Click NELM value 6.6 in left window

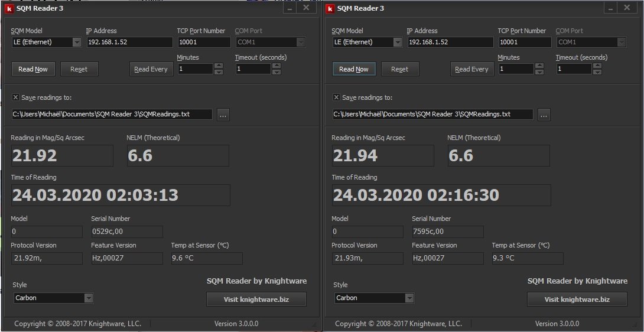(x=178, y=156)
